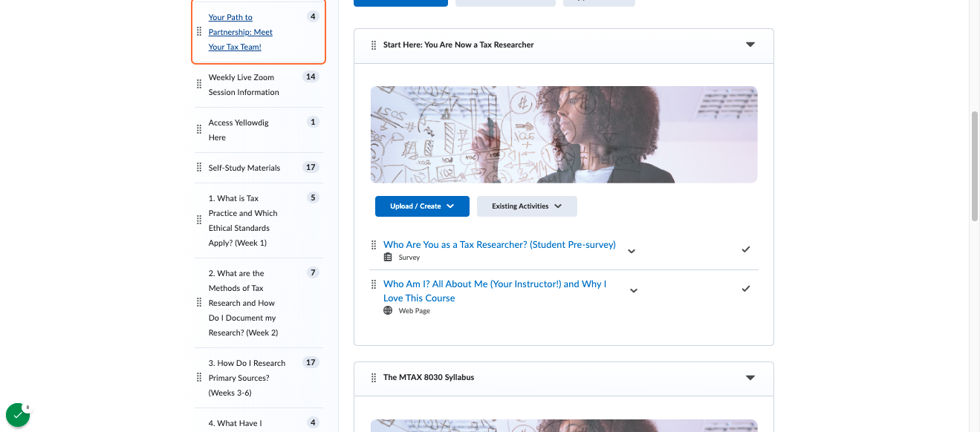Click the 14 count badge for Weekly Live Zoom
This screenshot has width=980, height=432.
(311, 76)
